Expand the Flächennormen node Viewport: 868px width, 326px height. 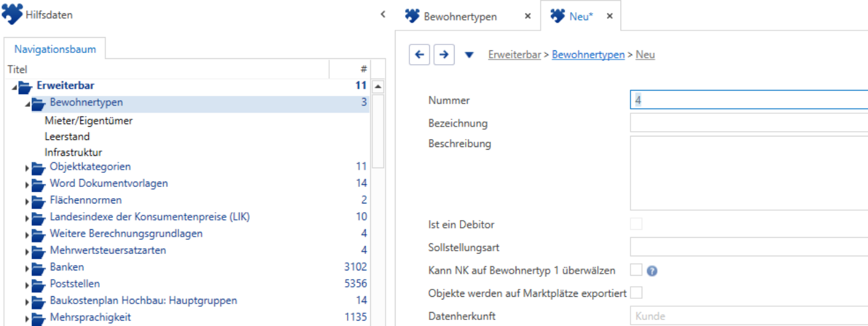[28, 201]
